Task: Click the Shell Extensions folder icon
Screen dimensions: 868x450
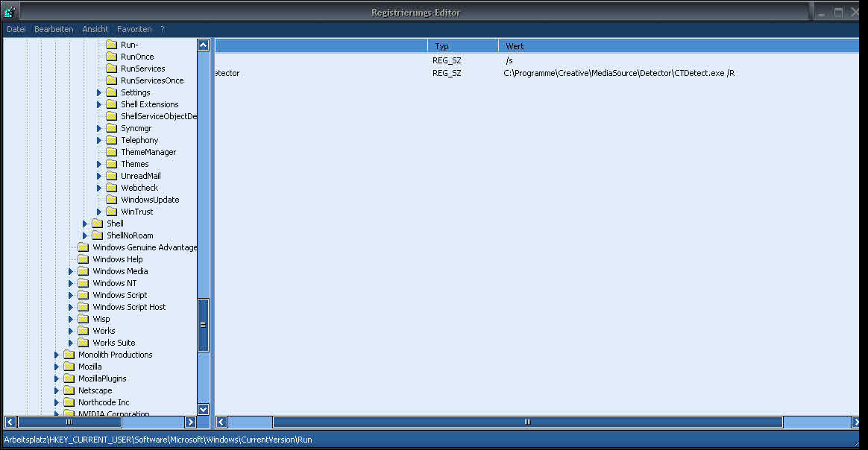Action: click(111, 104)
